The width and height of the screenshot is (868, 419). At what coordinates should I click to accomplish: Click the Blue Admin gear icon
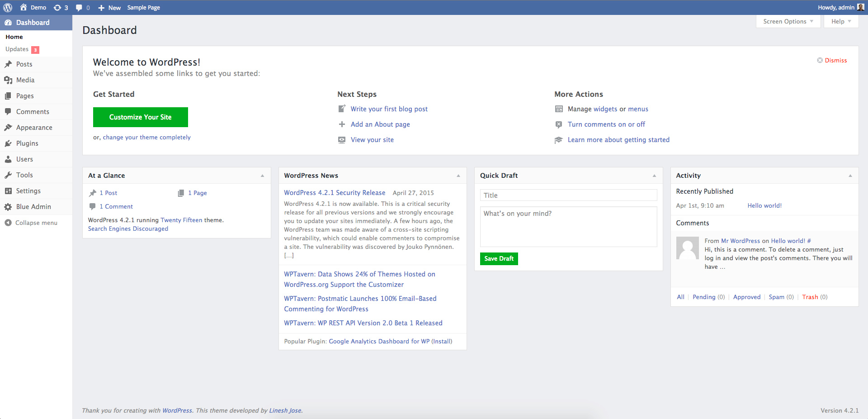pos(8,207)
